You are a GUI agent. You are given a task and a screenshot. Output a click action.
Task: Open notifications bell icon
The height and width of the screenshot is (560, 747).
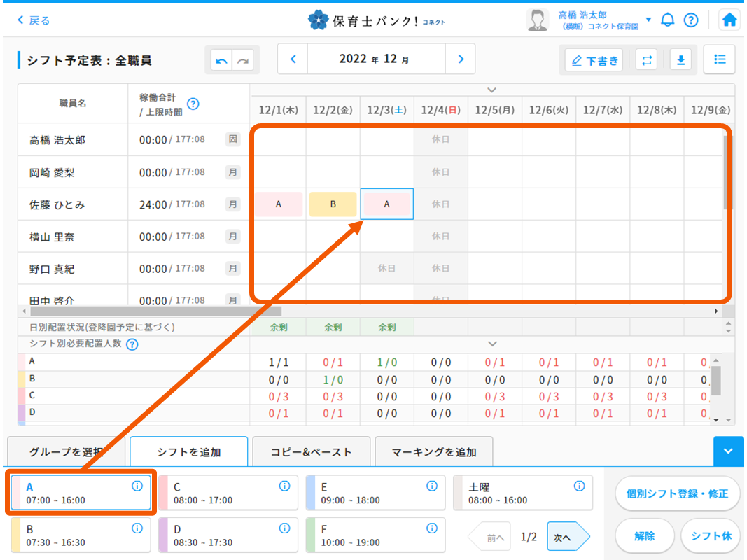668,20
